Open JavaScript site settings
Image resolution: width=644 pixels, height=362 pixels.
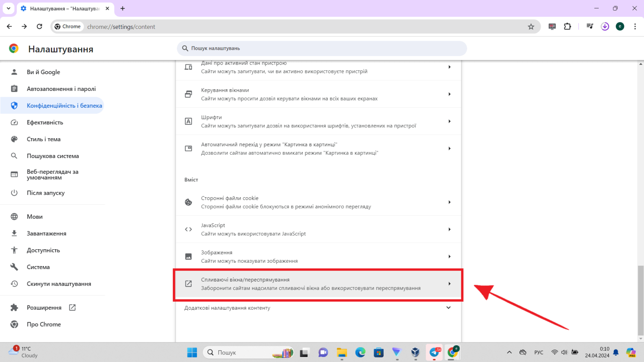pos(319,229)
